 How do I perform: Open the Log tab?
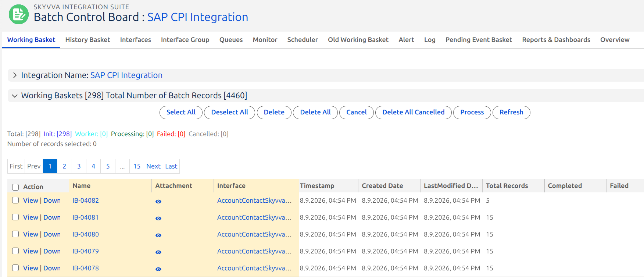430,40
